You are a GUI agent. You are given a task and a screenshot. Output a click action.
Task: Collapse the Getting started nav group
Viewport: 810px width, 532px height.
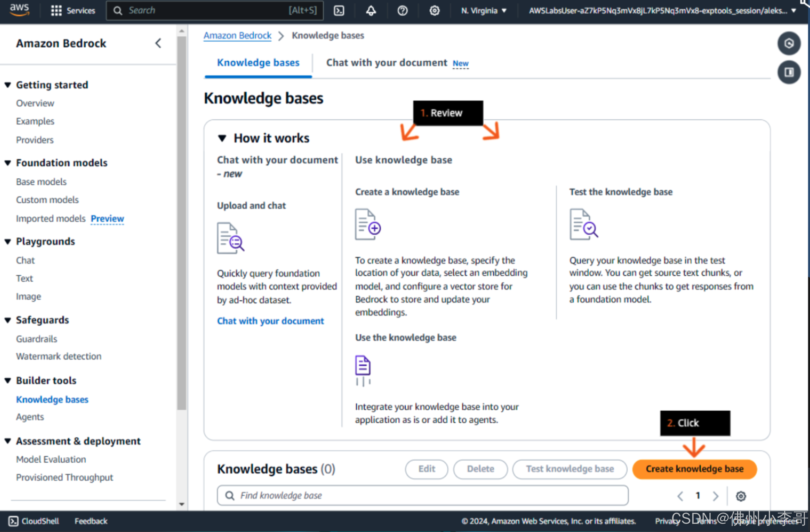pos(8,85)
